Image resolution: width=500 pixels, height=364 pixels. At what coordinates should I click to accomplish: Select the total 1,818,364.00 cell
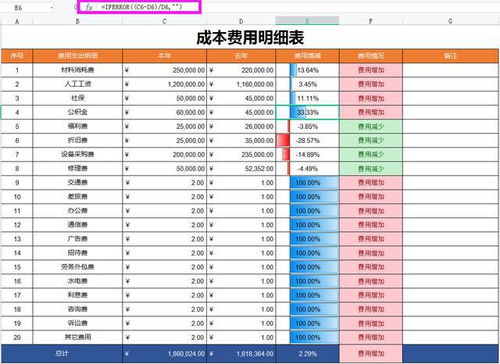(x=241, y=353)
